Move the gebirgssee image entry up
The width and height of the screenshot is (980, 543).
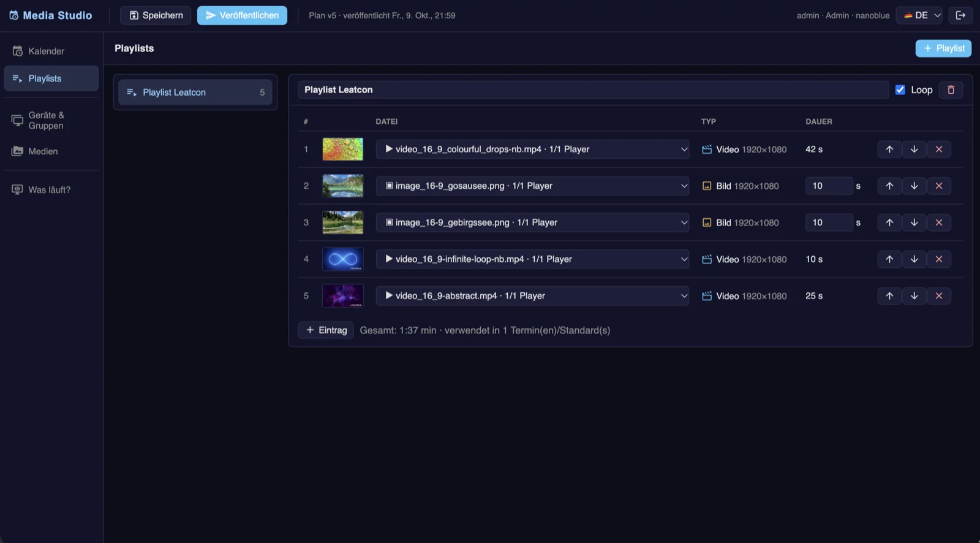[x=889, y=222]
